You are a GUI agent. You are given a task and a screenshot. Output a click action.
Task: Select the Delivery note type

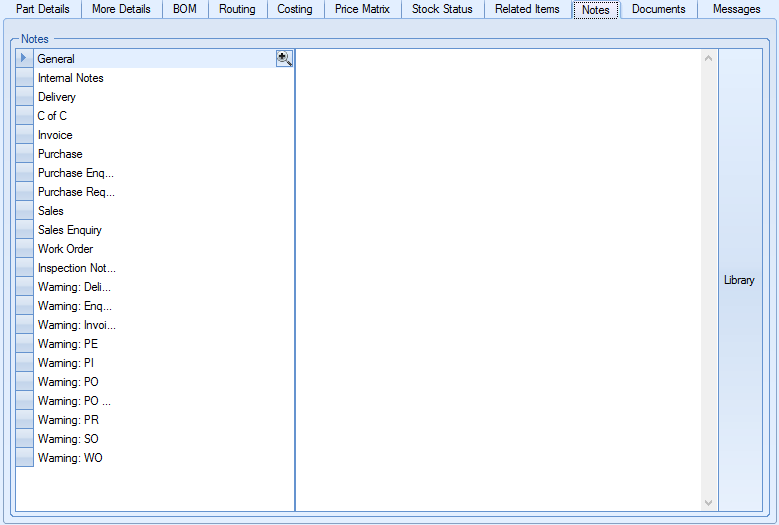(x=57, y=97)
